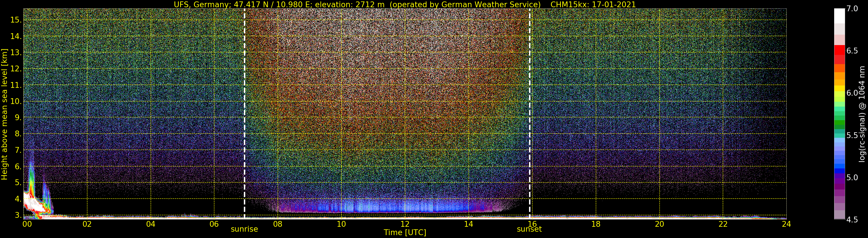Click height axis tick '13.'
The width and height of the screenshot is (868, 238).
[x=16, y=53]
